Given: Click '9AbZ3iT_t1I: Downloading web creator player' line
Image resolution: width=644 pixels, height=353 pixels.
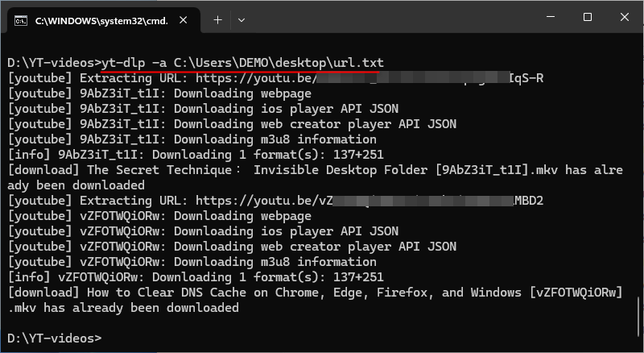Looking at the screenshot, I should click(232, 124).
